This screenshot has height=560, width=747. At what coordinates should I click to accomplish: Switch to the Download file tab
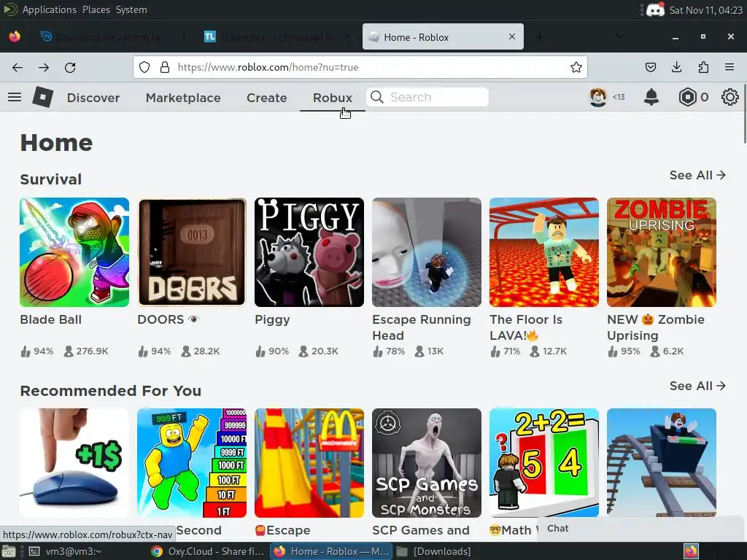(112, 36)
